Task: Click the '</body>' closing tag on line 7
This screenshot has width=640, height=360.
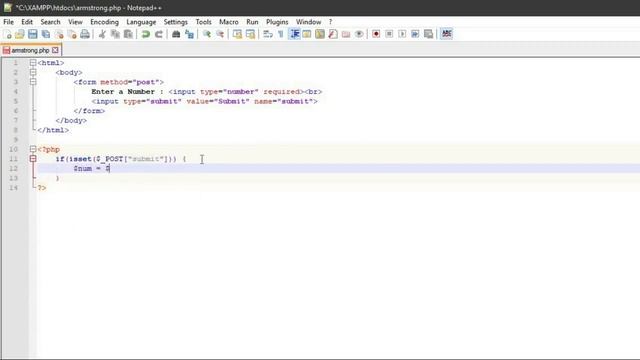Action: pyautogui.click(x=71, y=120)
